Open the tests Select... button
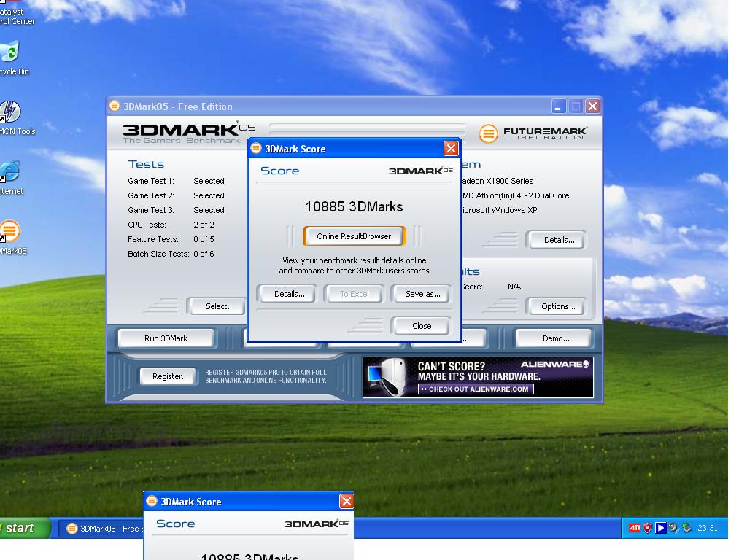747x560 pixels. tap(219, 306)
